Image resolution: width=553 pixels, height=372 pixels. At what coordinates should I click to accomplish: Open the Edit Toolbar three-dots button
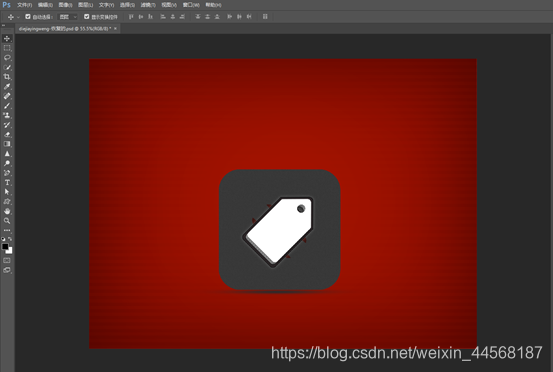[x=7, y=230]
